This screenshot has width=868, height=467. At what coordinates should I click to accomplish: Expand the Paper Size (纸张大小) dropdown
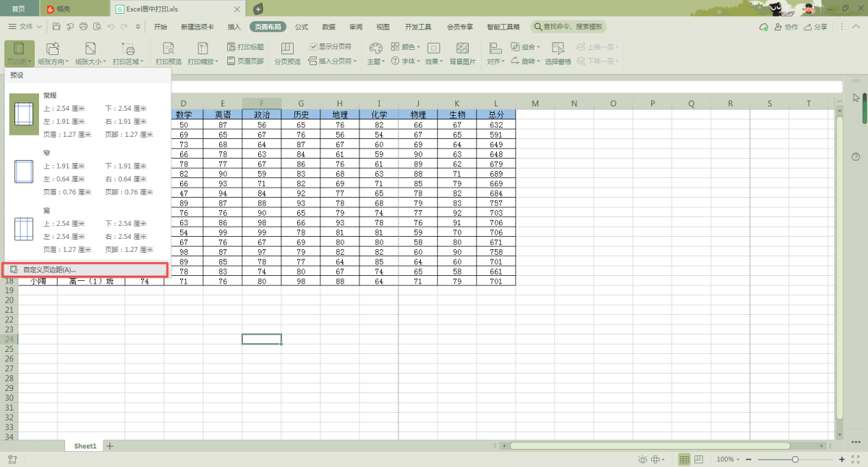click(90, 54)
